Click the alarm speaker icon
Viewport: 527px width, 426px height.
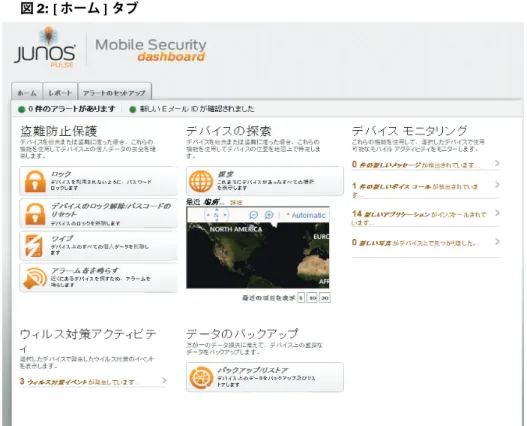click(35, 278)
